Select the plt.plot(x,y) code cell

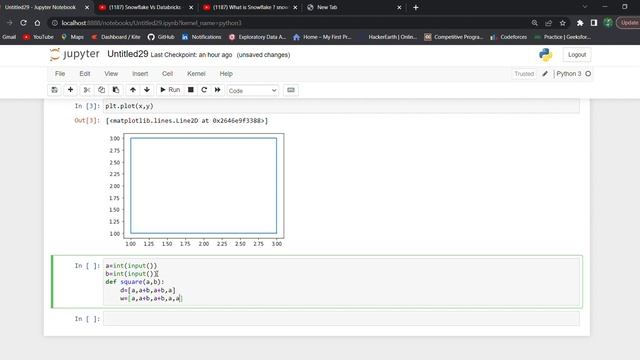[x=341, y=106]
